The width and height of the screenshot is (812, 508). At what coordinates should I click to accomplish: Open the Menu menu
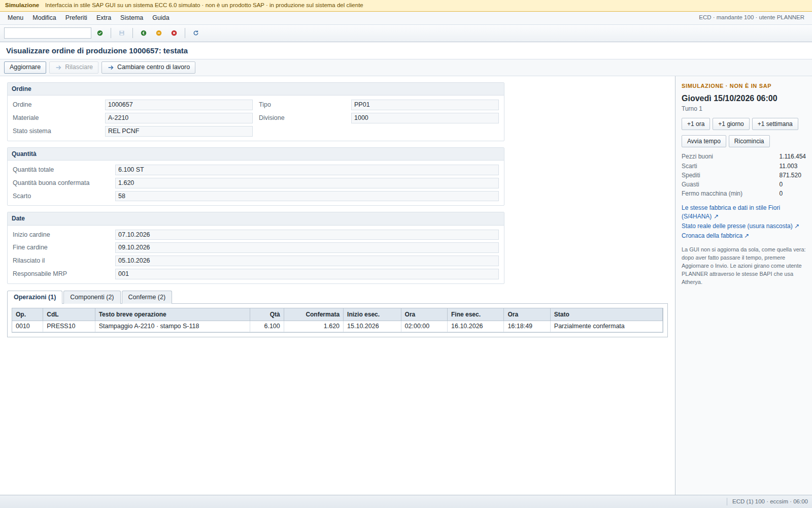[x=15, y=18]
